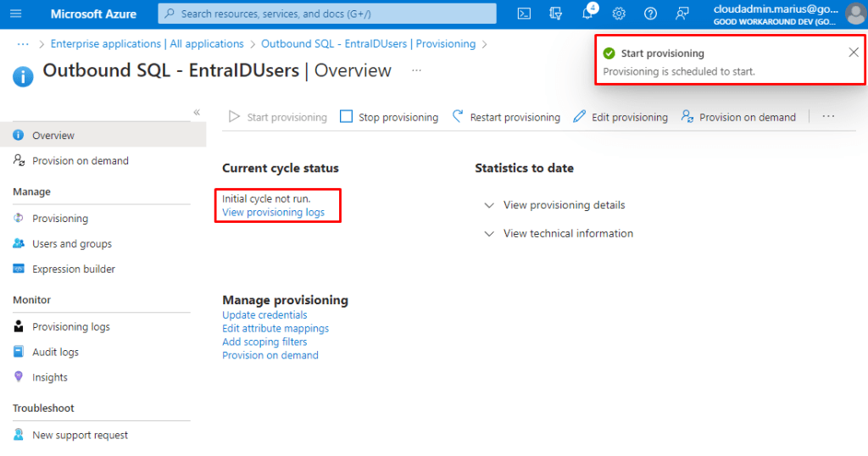The image size is (868, 456).
Task: Expand View provisioning details
Action: point(564,205)
